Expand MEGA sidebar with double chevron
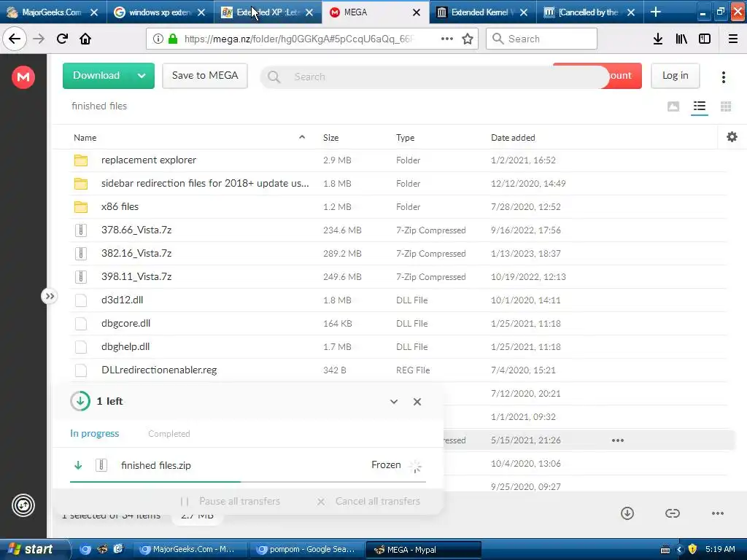The height and width of the screenshot is (560, 747). [49, 296]
